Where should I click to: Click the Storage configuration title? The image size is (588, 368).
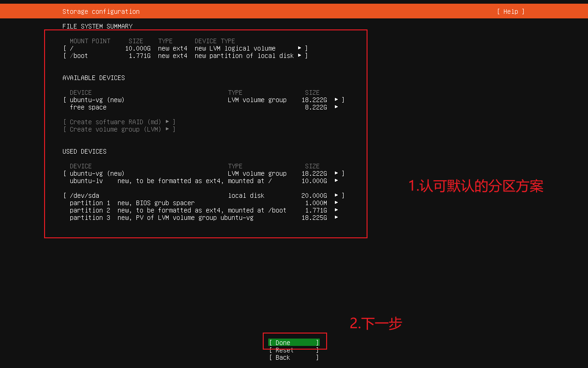pos(101,11)
